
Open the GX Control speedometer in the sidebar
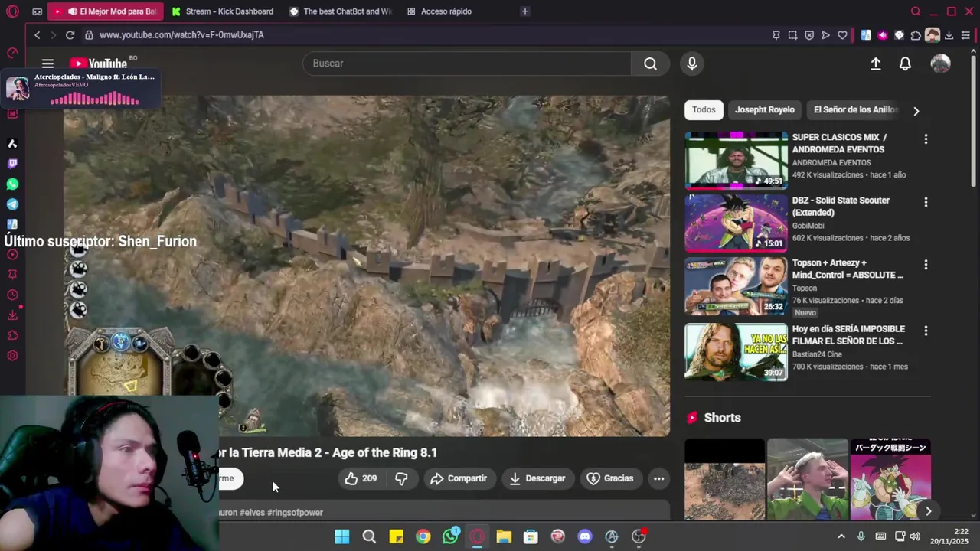click(x=12, y=53)
